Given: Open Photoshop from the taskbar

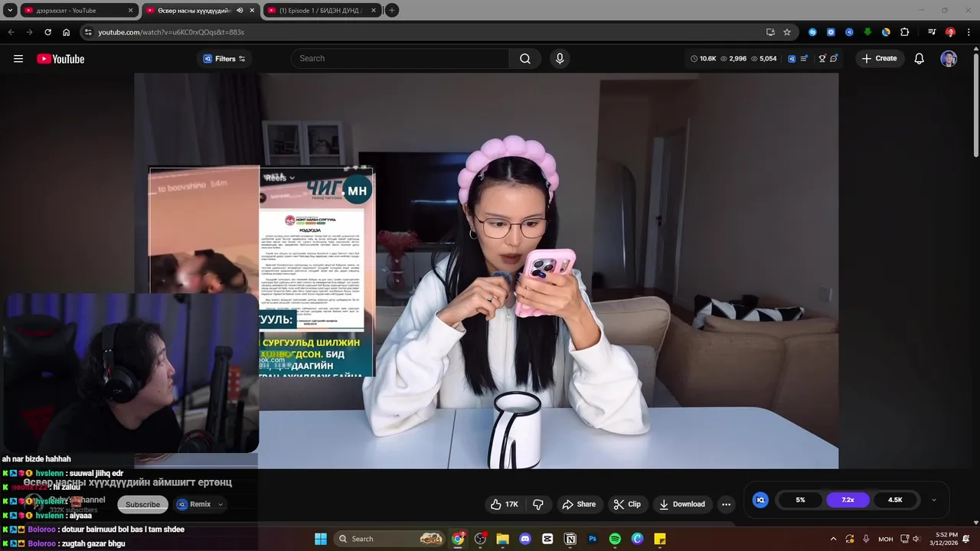Looking at the screenshot, I should 593,539.
